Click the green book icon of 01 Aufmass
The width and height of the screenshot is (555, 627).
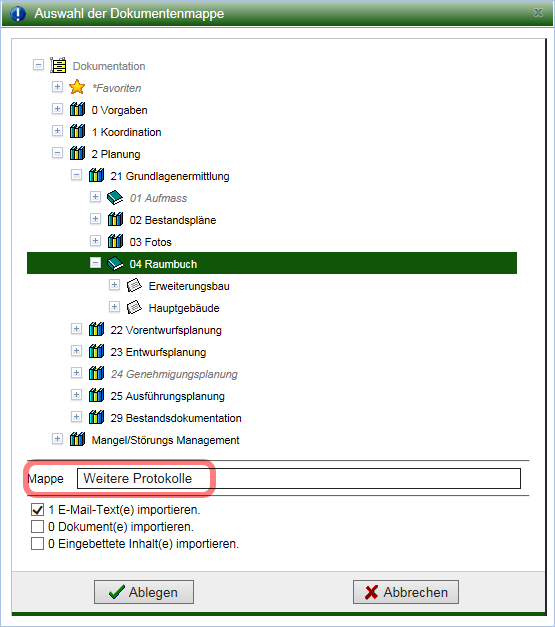(x=115, y=197)
